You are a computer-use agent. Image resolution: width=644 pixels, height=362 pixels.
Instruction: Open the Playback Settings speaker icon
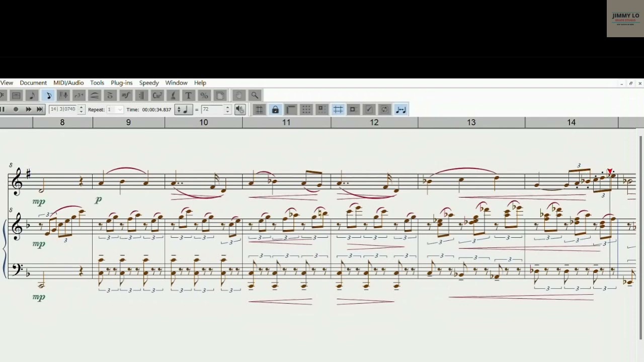[x=240, y=110]
